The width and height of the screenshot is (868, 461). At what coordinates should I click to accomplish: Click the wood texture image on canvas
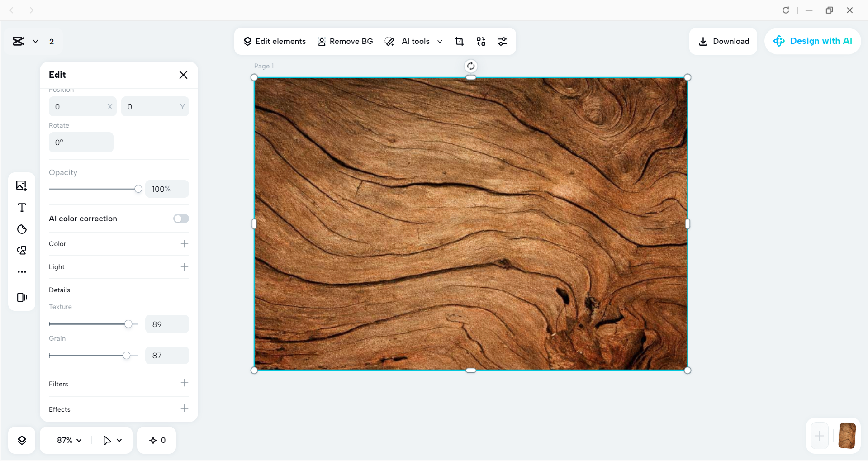click(471, 224)
